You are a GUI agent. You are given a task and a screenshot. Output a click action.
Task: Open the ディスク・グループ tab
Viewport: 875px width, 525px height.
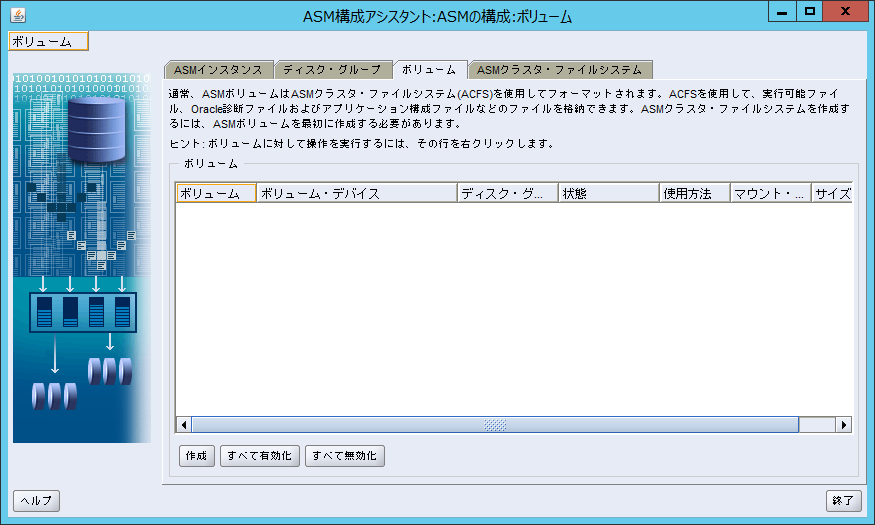click(332, 70)
